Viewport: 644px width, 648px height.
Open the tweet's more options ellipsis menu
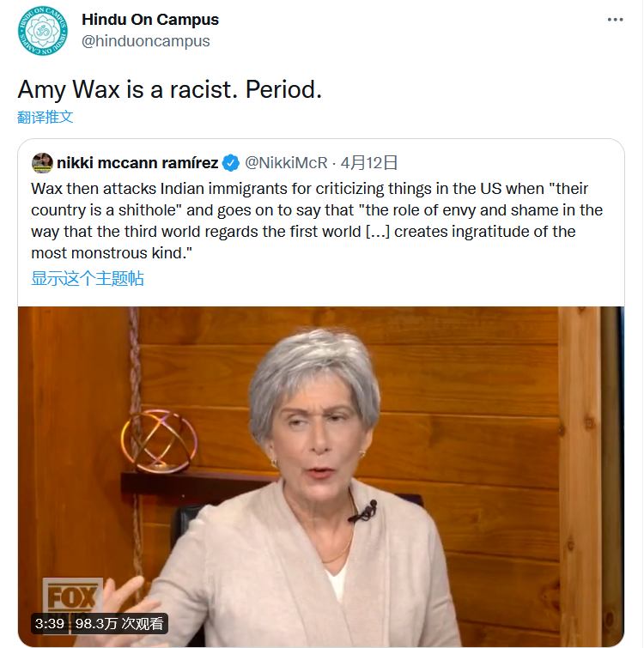coord(616,20)
